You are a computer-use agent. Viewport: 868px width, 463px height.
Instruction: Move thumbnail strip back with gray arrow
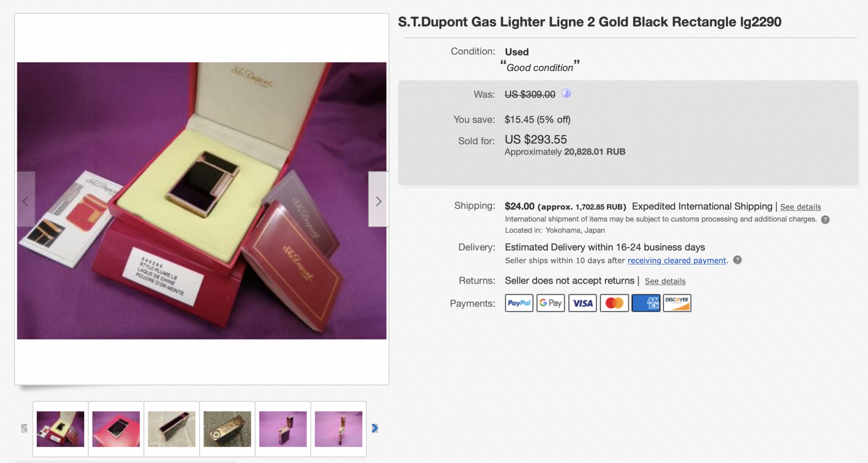click(24, 428)
